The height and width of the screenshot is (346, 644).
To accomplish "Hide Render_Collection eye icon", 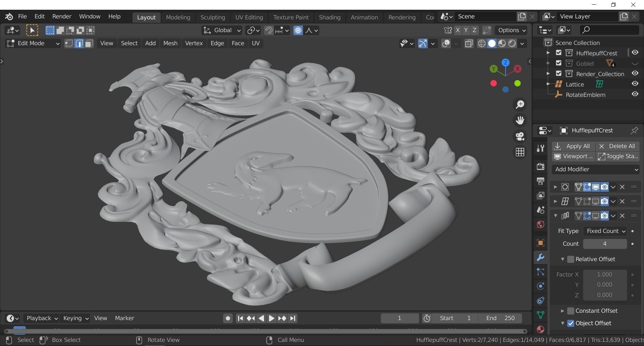I will pyautogui.click(x=635, y=73).
